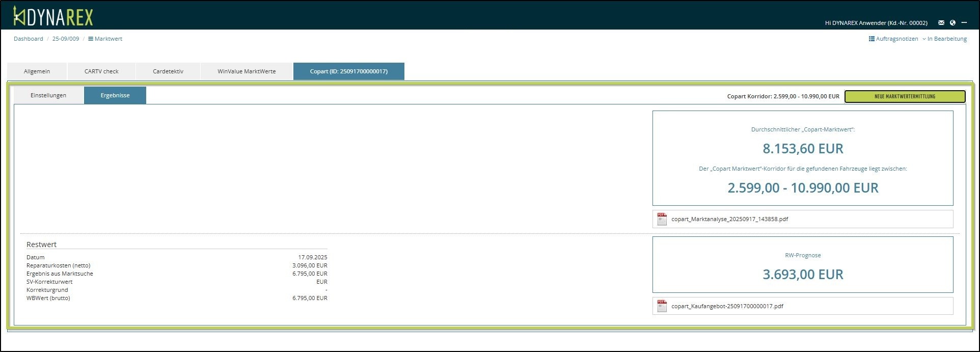Go to Dashboard breadcrumb
Viewport: 980px width, 352px height.
pos(29,39)
